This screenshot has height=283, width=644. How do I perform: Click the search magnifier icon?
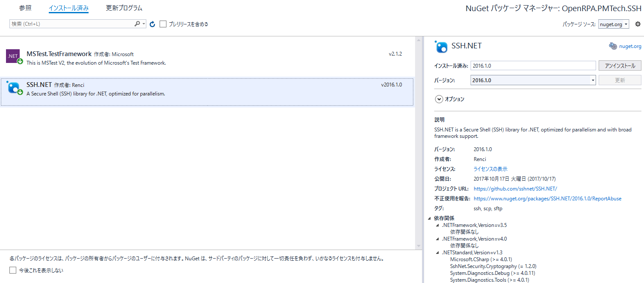click(137, 24)
